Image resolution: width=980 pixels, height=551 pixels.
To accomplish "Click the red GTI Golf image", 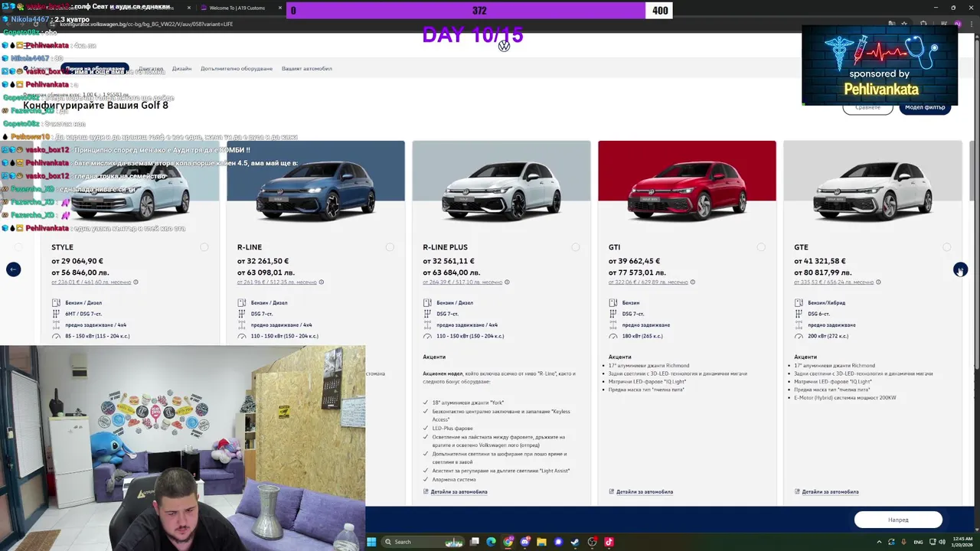I will (687, 191).
